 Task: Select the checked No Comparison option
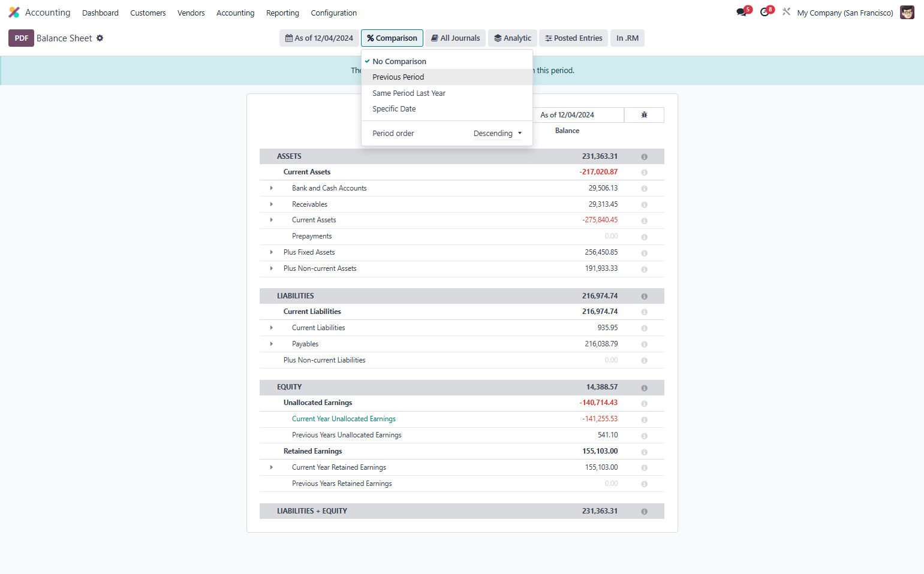[x=447, y=61]
